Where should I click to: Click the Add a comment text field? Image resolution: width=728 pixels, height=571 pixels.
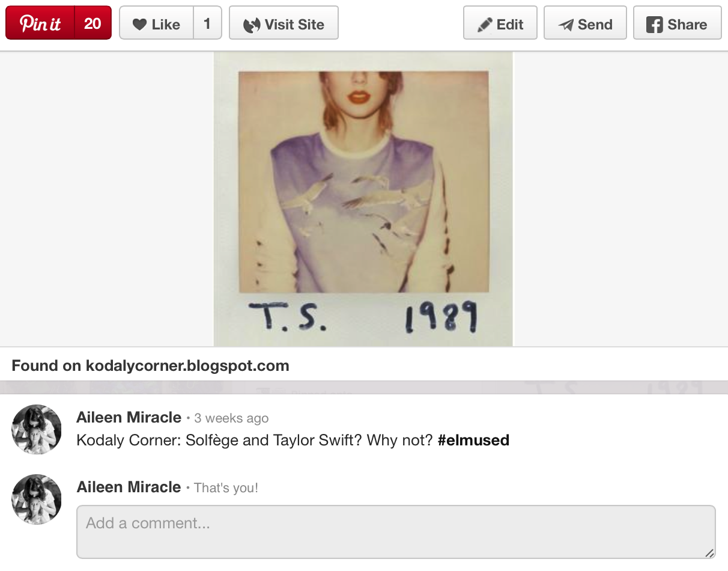pyautogui.click(x=396, y=532)
